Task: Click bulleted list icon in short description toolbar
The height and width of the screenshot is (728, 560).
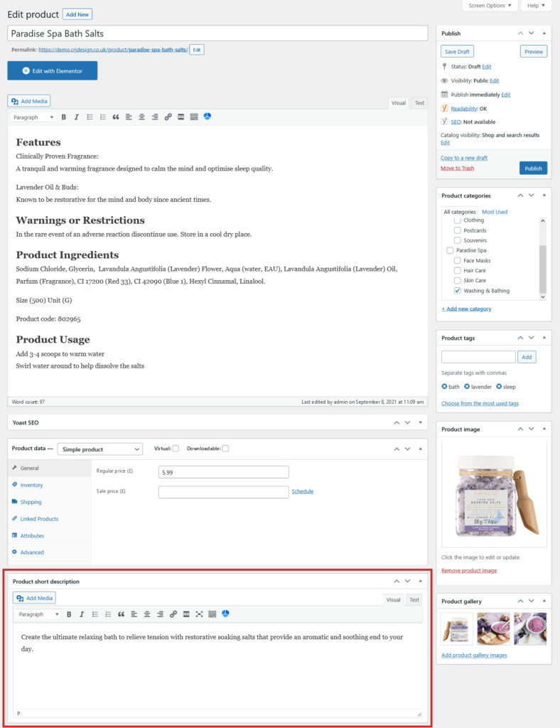Action: (95, 614)
